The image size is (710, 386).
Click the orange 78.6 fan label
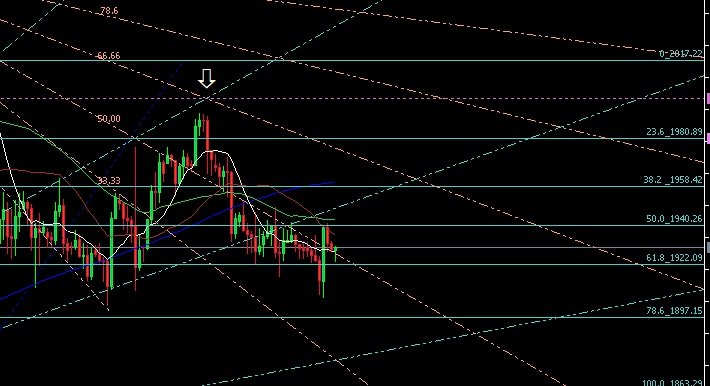[x=109, y=11]
